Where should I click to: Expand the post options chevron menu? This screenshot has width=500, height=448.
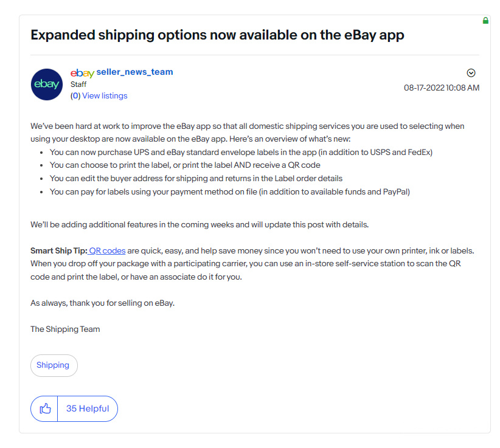(471, 73)
